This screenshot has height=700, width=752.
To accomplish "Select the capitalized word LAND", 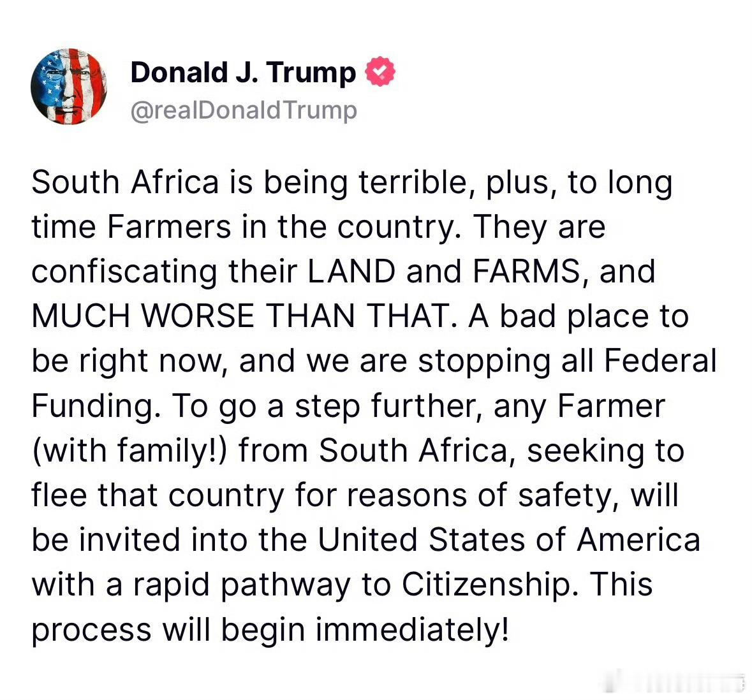I will tap(351, 272).
